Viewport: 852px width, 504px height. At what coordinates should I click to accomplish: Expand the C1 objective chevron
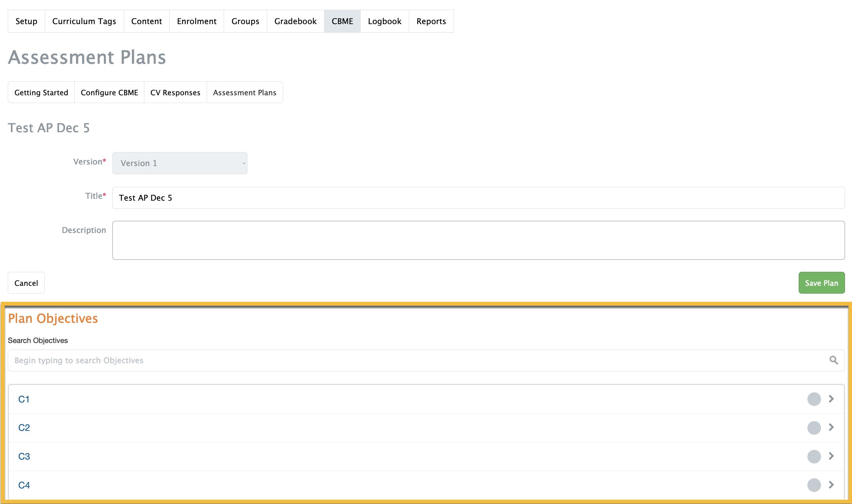point(831,399)
